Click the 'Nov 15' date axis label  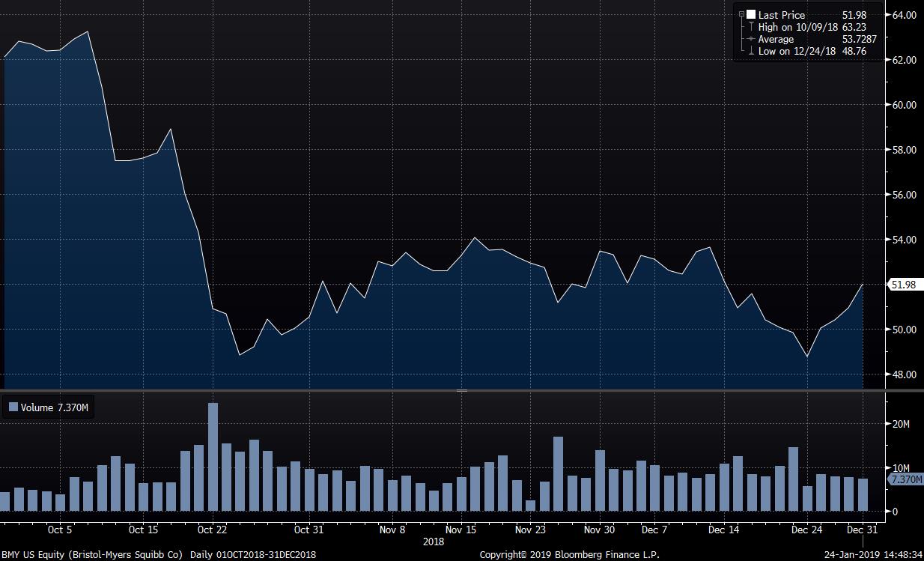coord(461,530)
